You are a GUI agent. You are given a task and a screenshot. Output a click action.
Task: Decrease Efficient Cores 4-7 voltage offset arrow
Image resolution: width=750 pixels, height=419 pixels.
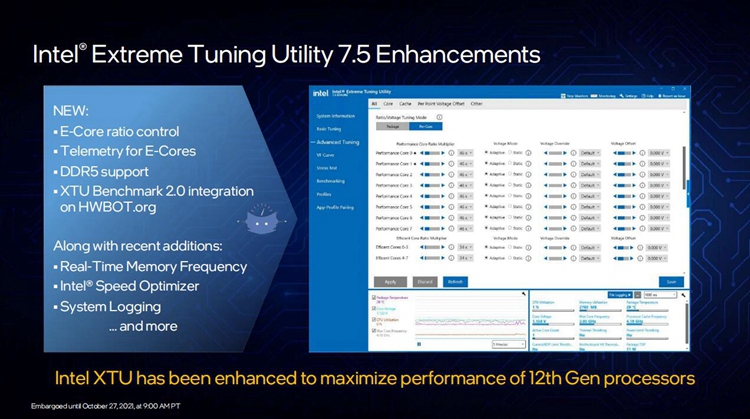pos(615,258)
